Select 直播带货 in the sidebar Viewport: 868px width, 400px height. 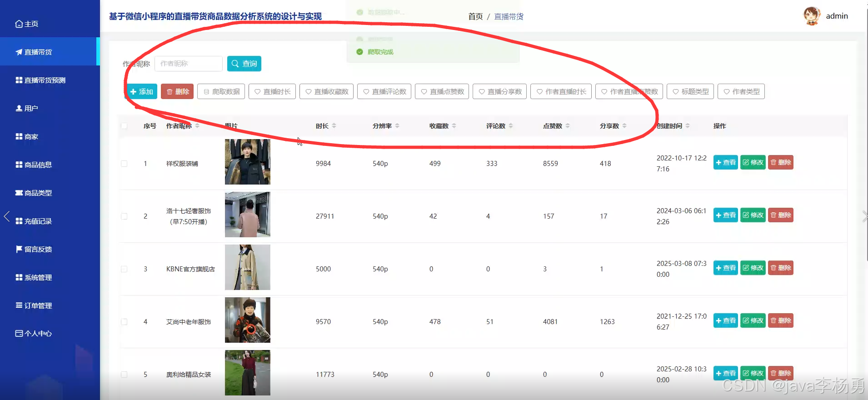(x=49, y=52)
